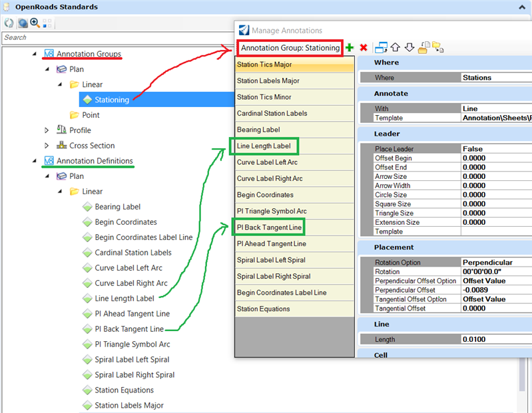Select the Bearing Label definition in tree

click(x=117, y=207)
